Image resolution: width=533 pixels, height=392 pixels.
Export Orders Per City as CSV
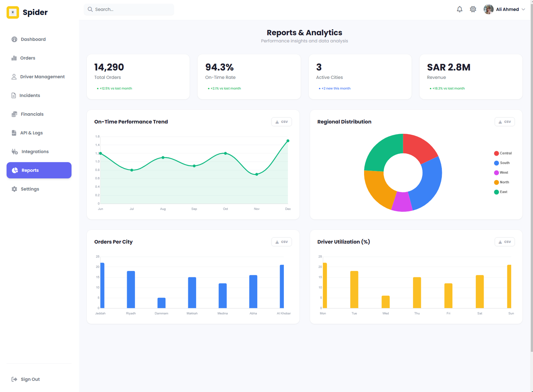pos(281,242)
